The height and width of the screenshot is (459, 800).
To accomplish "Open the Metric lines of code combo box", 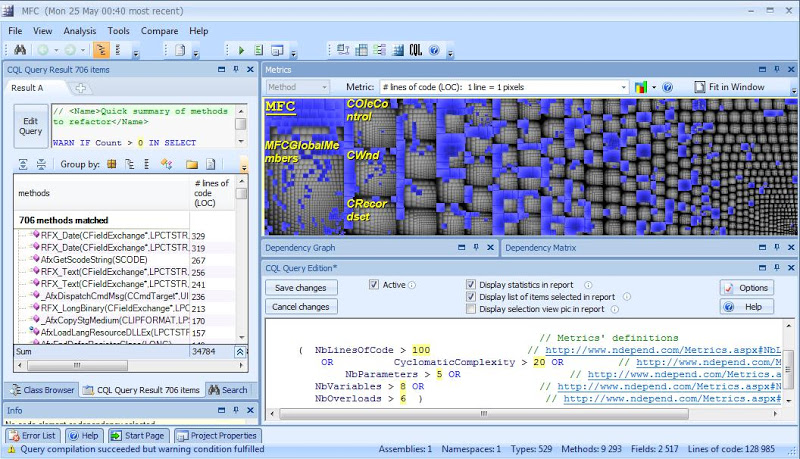I will click(x=504, y=87).
